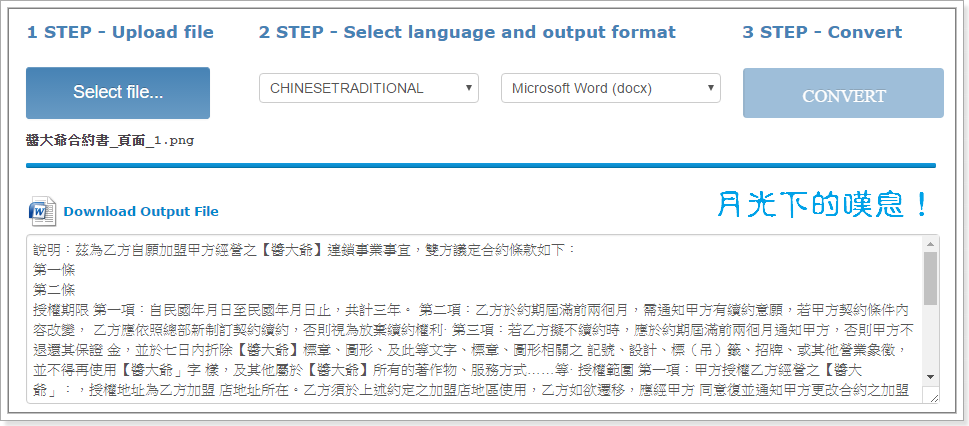The height and width of the screenshot is (426, 969).
Task: Click the "第一條" line in output text
Action: [x=54, y=269]
